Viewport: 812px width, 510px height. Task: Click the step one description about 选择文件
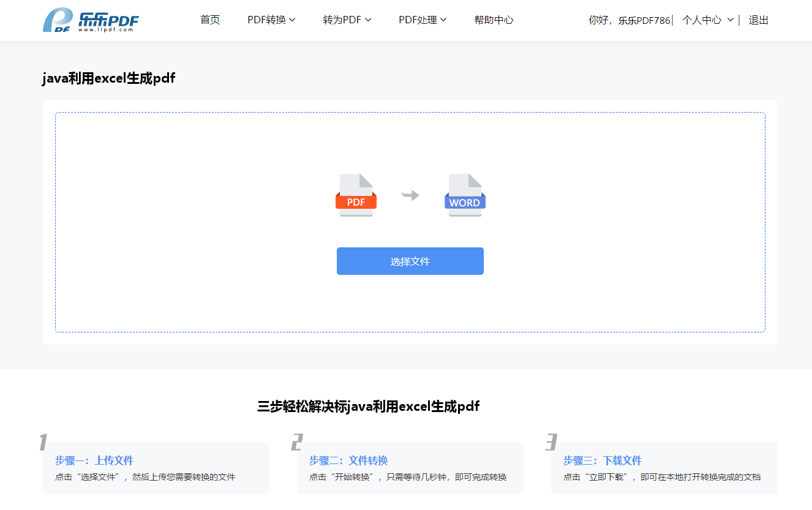(x=145, y=477)
